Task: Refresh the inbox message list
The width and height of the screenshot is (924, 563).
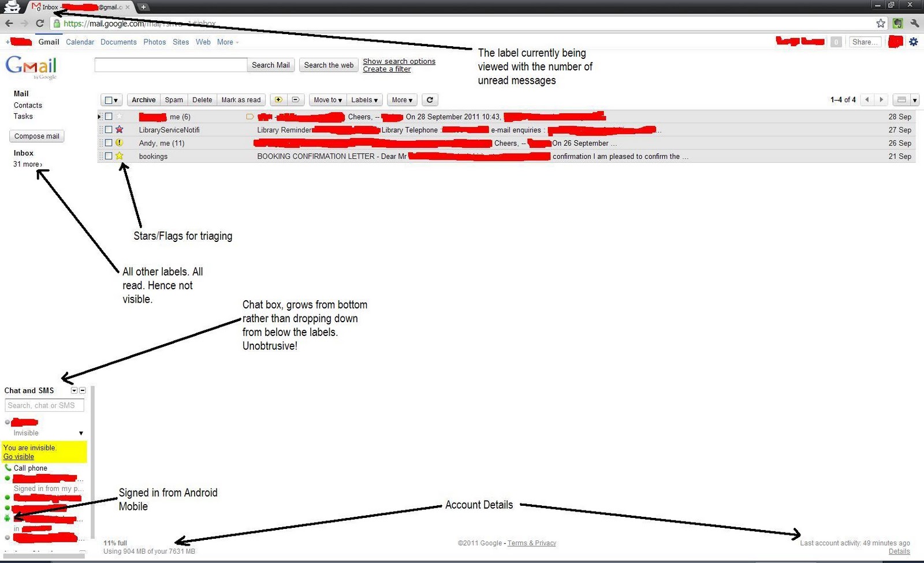Action: 430,100
